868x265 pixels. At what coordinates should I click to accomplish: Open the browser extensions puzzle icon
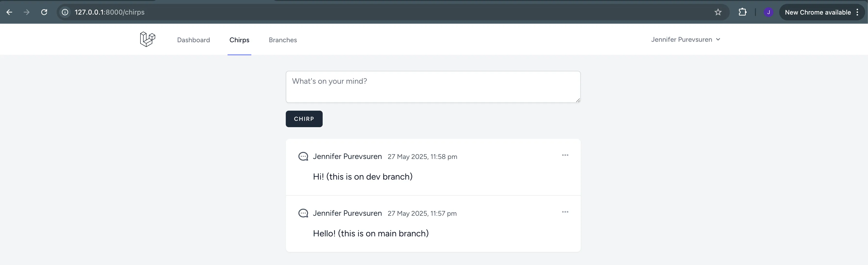[742, 12]
